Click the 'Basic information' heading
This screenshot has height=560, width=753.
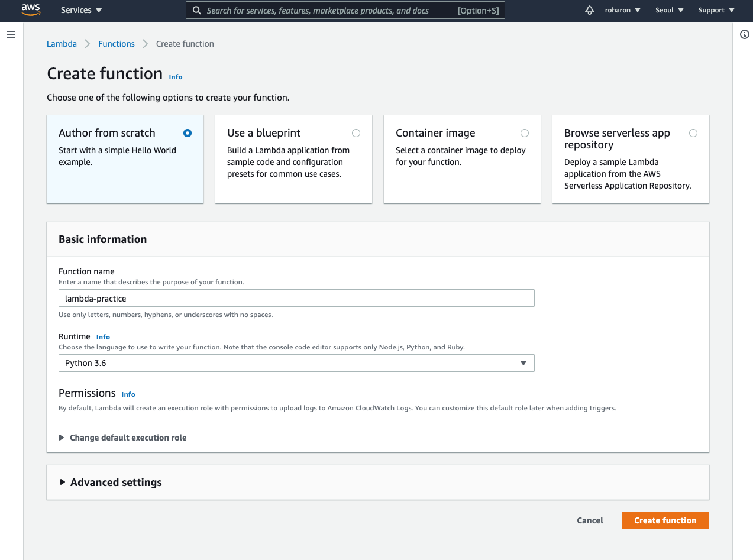pos(103,239)
